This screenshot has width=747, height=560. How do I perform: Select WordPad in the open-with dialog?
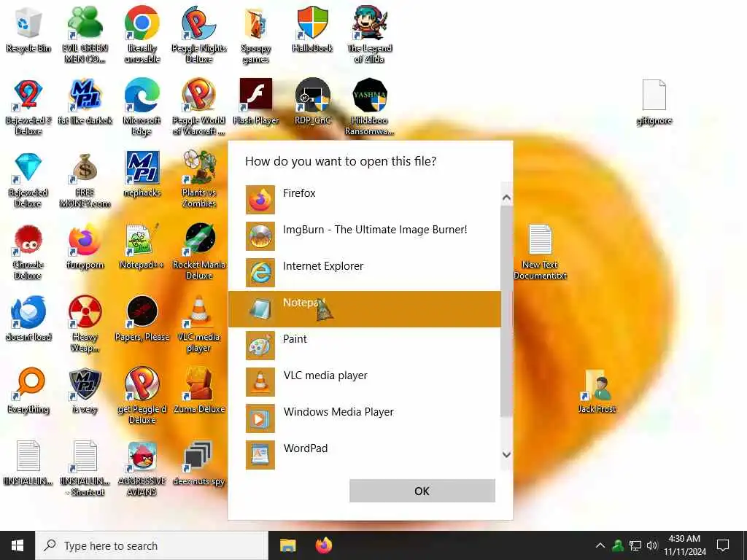(365, 455)
